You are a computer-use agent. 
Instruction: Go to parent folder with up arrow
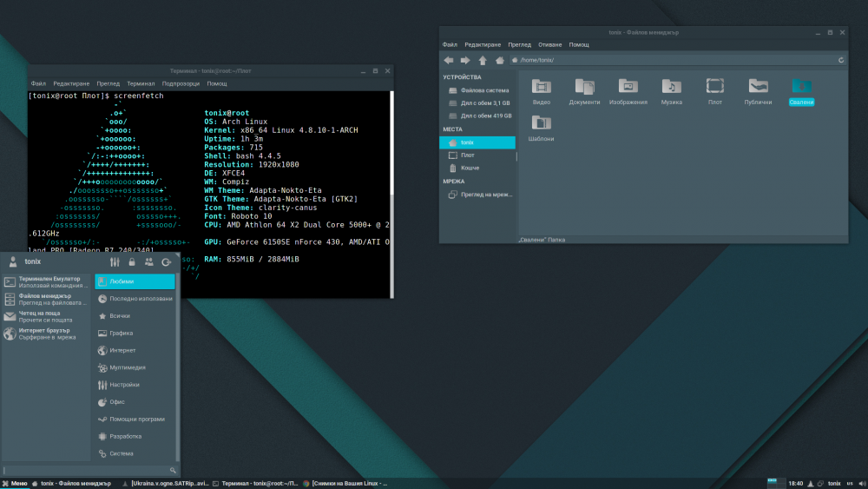483,60
